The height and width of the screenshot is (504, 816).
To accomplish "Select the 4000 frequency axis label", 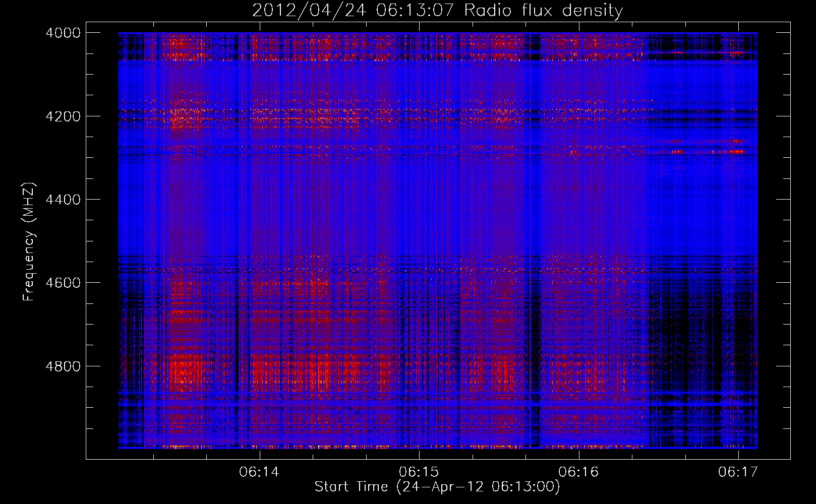I will (63, 33).
